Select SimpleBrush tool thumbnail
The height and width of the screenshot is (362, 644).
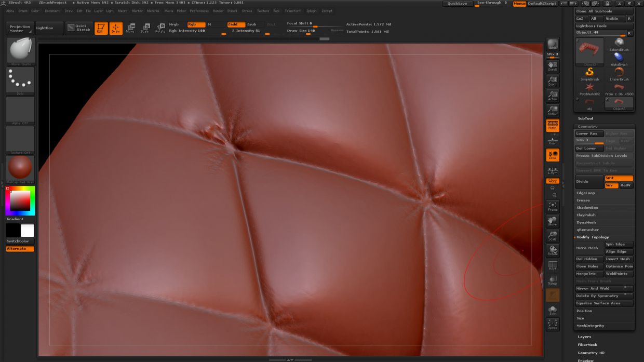pyautogui.click(x=589, y=74)
